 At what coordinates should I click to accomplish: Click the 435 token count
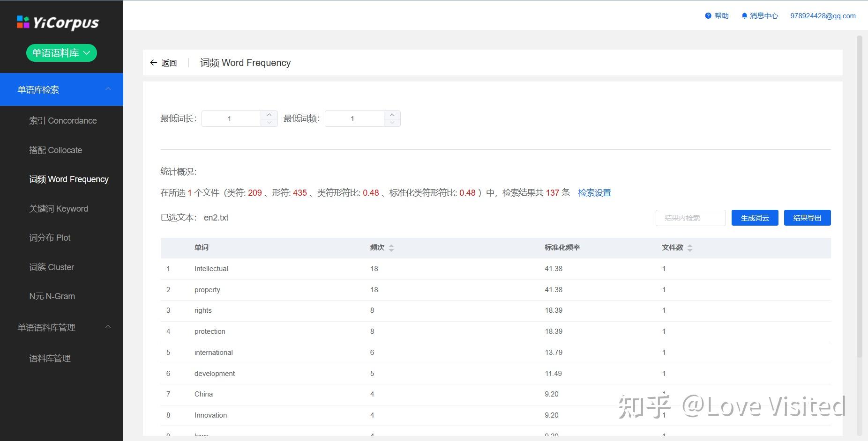pos(300,193)
